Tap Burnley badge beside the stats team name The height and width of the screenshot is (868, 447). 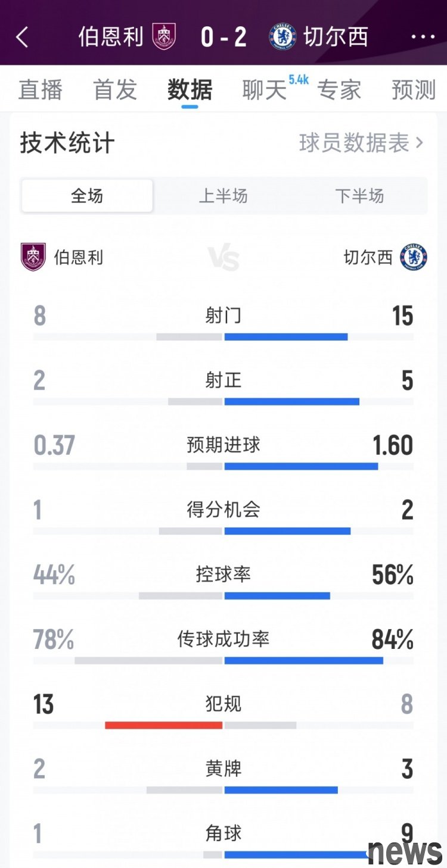[33, 257]
